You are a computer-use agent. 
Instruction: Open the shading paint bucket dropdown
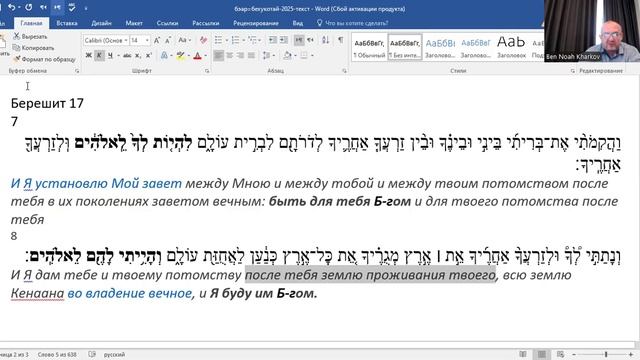295,55
